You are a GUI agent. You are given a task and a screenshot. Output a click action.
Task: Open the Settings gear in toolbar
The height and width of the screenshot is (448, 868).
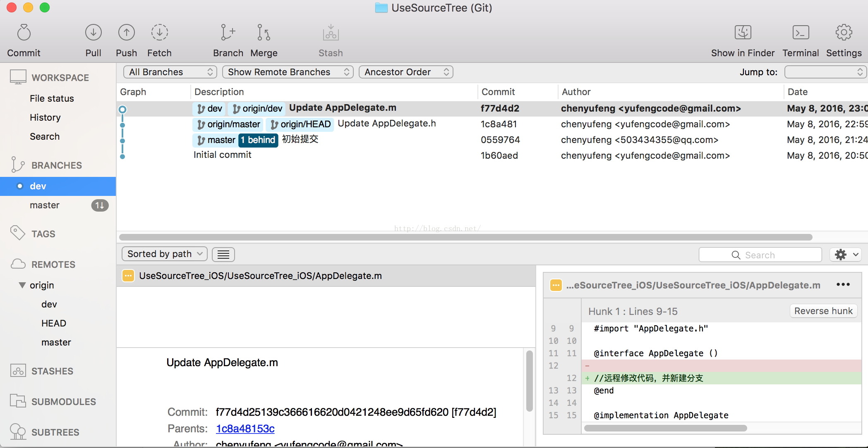coord(844,33)
